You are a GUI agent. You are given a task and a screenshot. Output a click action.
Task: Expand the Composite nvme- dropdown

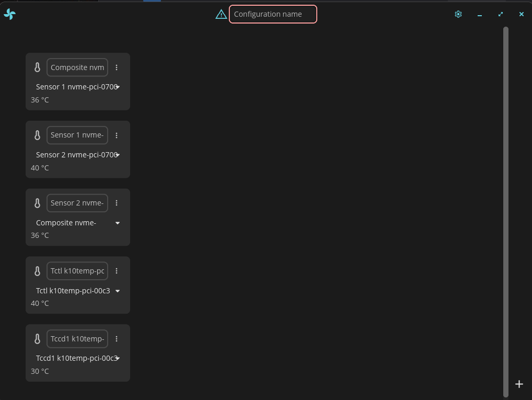(78, 223)
